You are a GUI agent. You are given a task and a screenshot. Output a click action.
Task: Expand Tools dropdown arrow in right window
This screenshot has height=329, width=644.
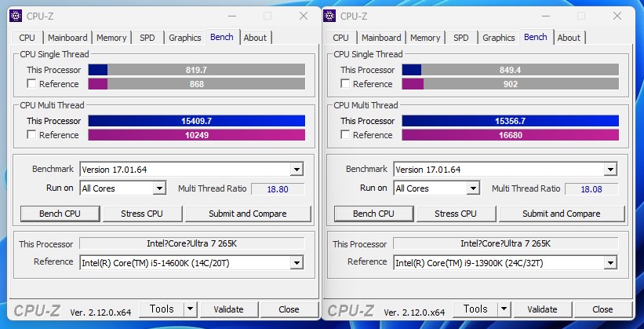coord(504,309)
